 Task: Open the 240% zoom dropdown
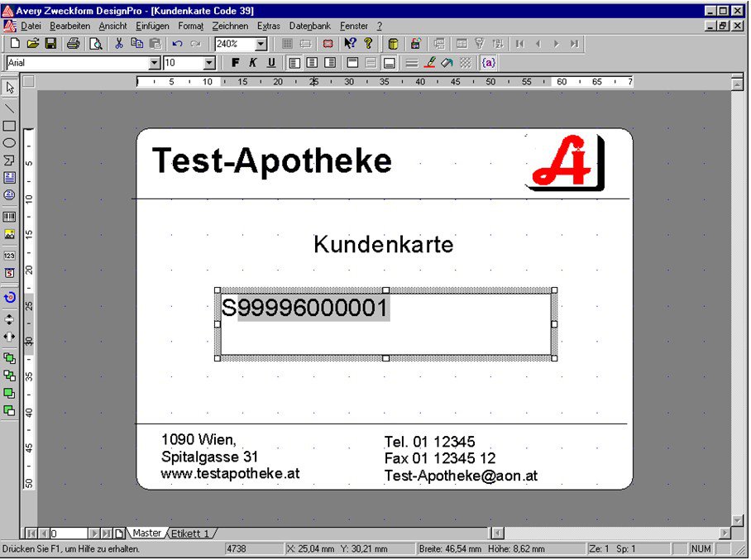[261, 44]
